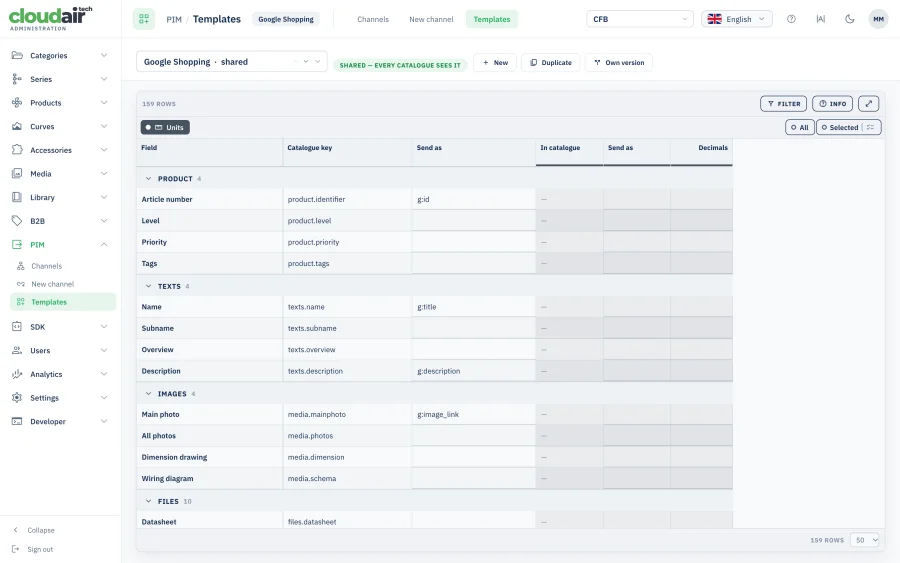Image resolution: width=900 pixels, height=563 pixels.
Task: Edit the Send as field with g:title
Action: pyautogui.click(x=474, y=307)
